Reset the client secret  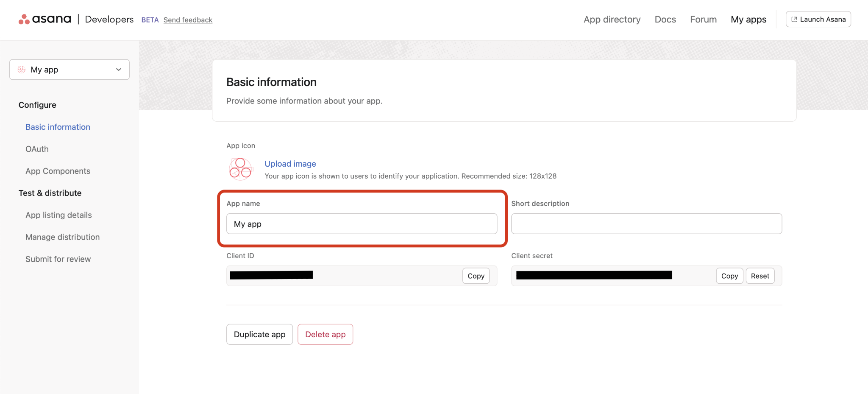click(760, 276)
